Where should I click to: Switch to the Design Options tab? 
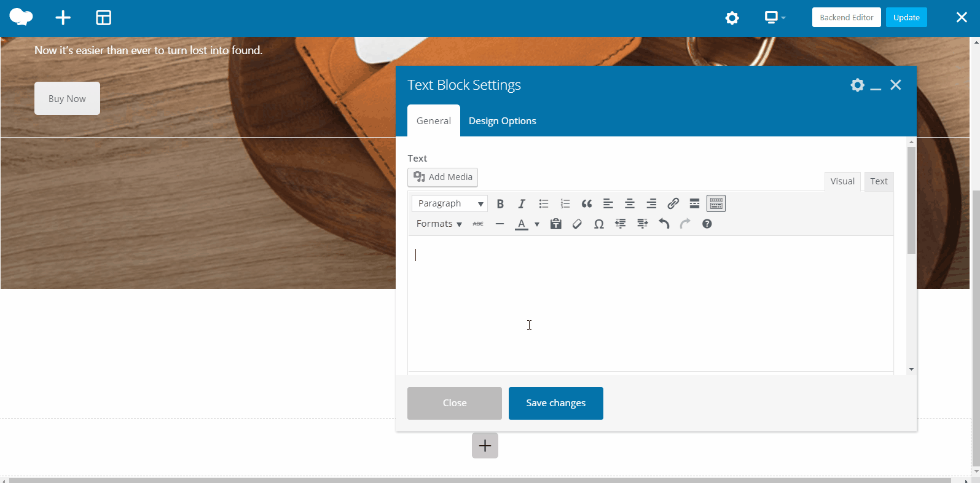click(x=502, y=121)
